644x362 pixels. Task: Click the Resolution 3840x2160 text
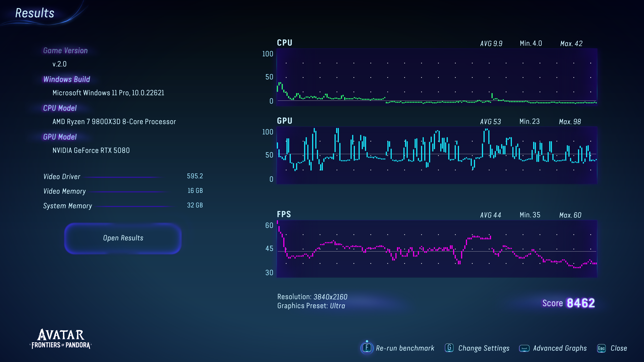[312, 297]
